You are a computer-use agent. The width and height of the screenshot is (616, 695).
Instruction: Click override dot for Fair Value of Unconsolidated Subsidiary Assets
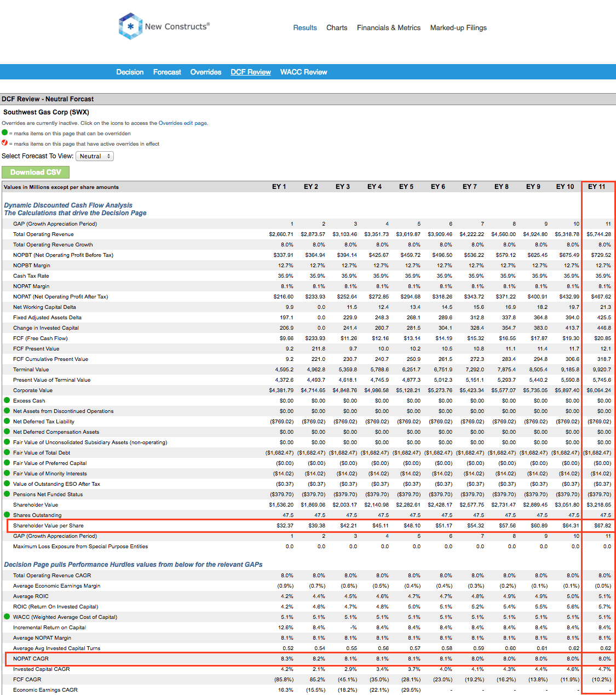click(x=7, y=442)
